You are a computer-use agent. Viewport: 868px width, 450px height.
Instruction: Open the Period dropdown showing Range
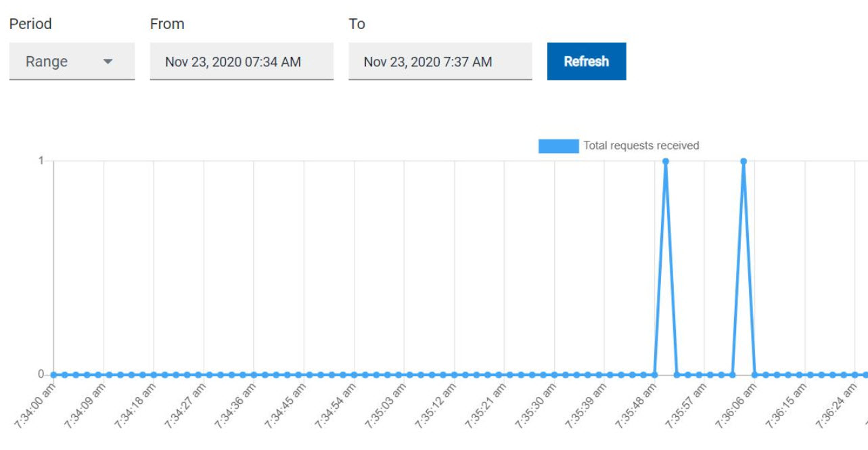[x=70, y=61]
